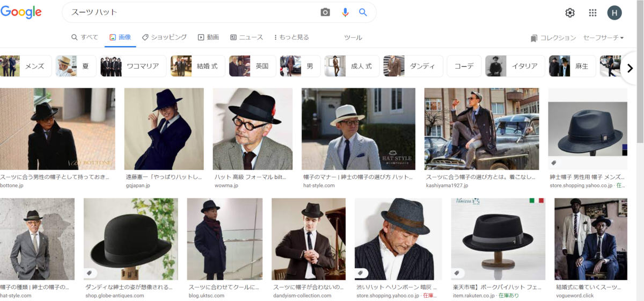Open the black bowler hat image

click(131, 239)
